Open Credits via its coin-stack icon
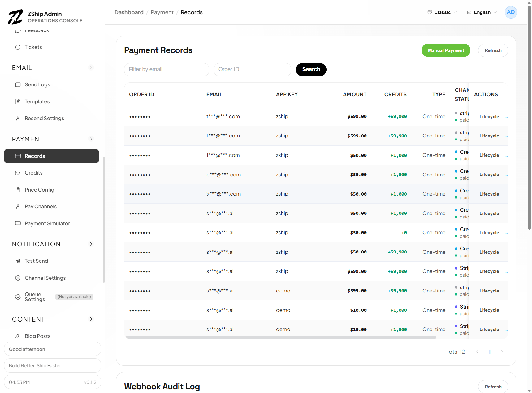Viewport: 532px width, 393px height. [x=18, y=173]
